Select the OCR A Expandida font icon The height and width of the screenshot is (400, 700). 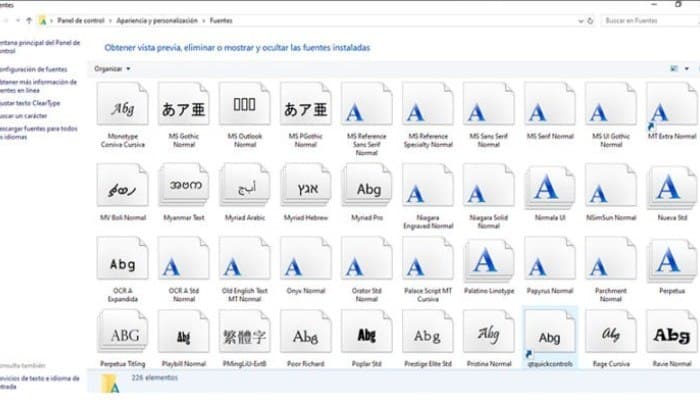122,259
